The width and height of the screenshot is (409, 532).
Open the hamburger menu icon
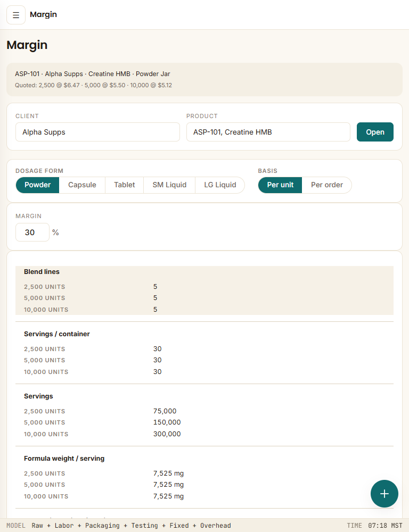pos(16,15)
